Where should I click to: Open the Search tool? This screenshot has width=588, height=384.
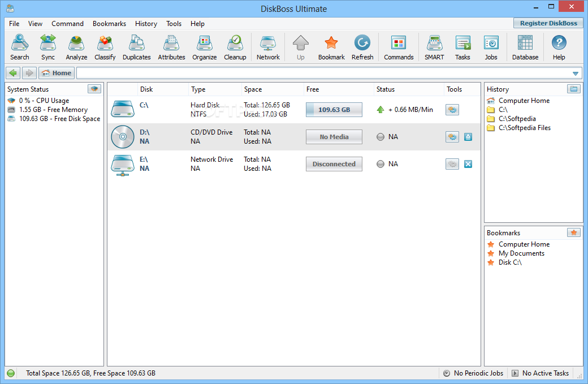[x=20, y=48]
